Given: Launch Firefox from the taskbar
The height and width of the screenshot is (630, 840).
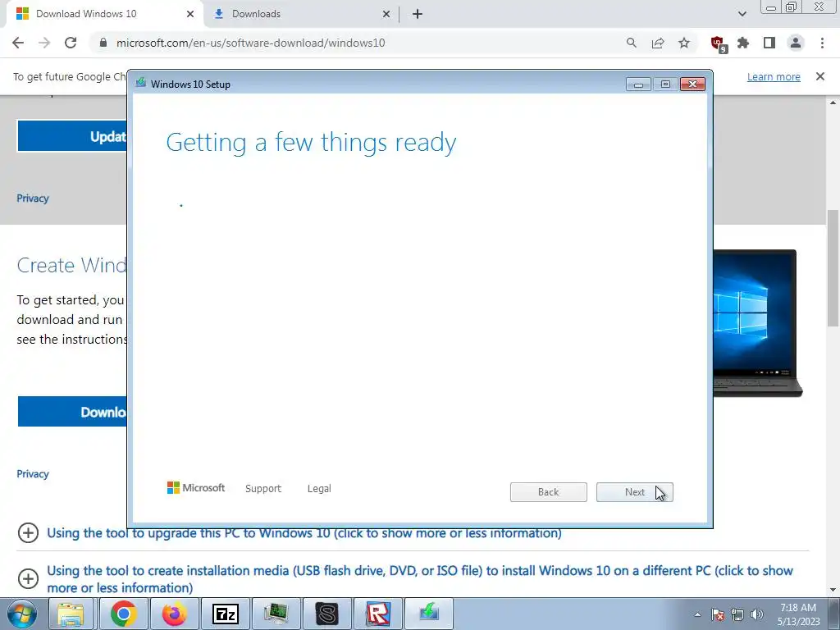Looking at the screenshot, I should [175, 614].
